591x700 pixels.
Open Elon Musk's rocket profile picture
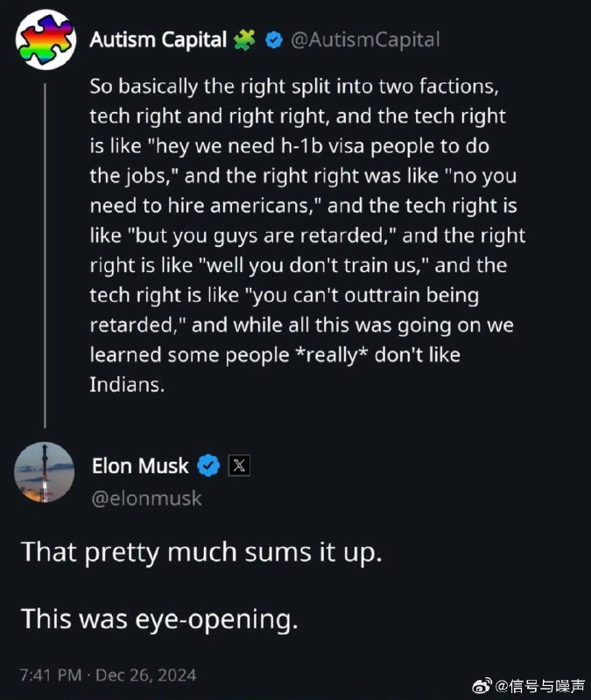(45, 472)
